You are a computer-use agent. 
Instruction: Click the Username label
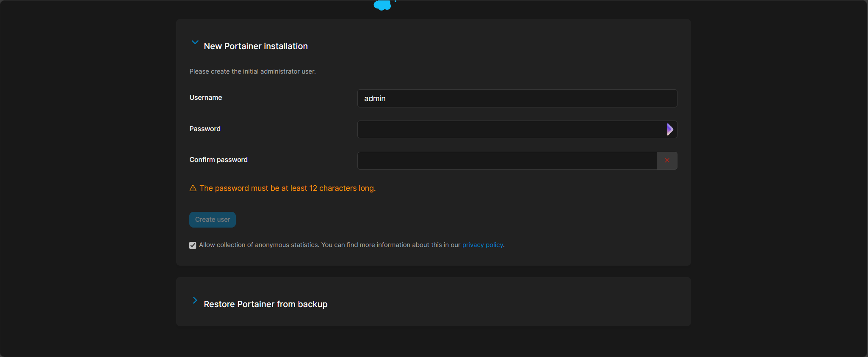(x=206, y=98)
